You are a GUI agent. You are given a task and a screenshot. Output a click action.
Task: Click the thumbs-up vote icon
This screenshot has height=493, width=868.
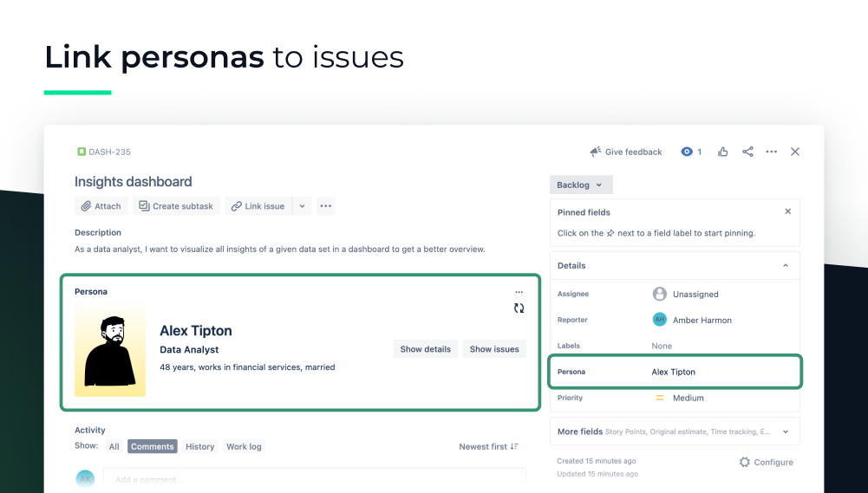point(723,152)
